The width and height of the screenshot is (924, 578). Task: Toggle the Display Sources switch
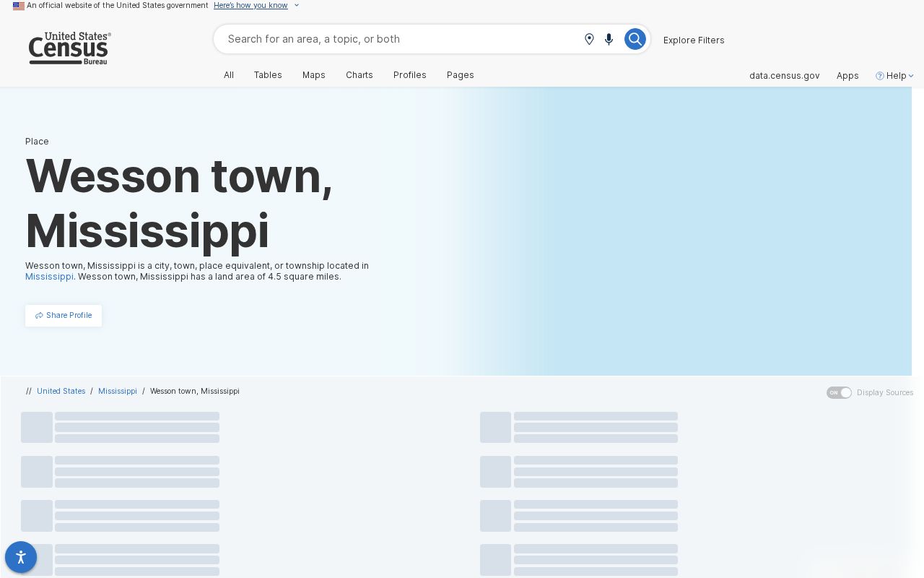pos(839,392)
